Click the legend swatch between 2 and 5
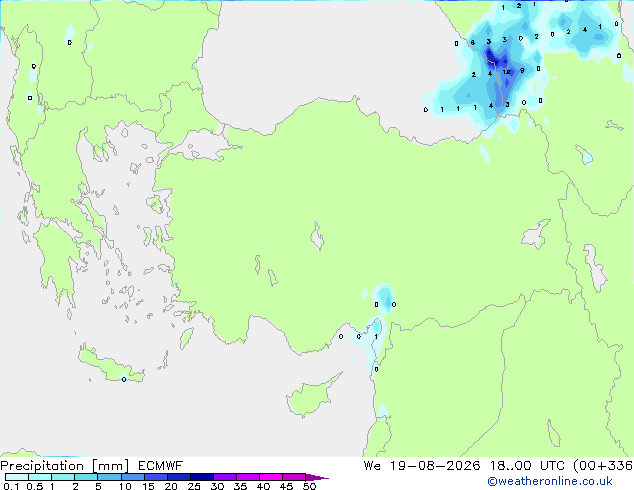Image resolution: width=634 pixels, height=490 pixels. point(86,477)
